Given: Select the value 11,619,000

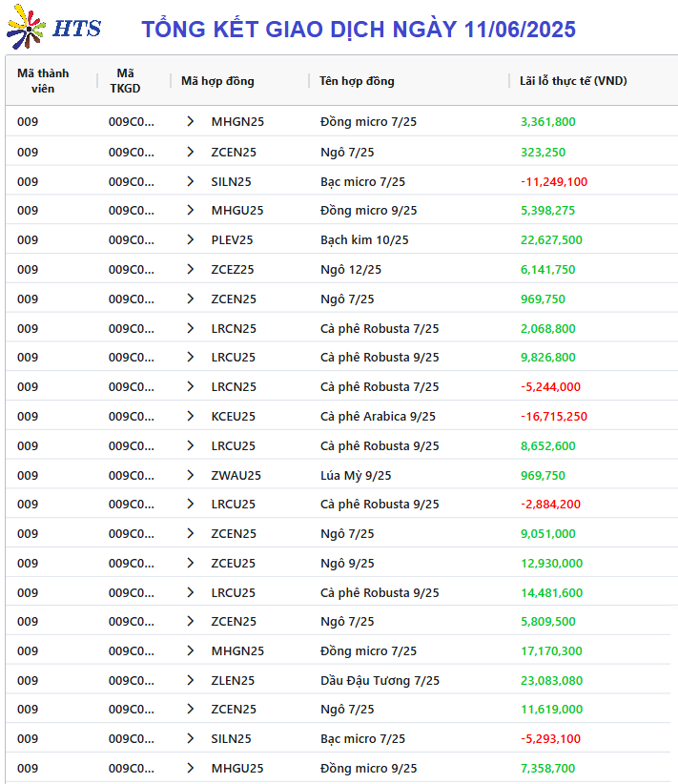Looking at the screenshot, I should coord(551,709).
